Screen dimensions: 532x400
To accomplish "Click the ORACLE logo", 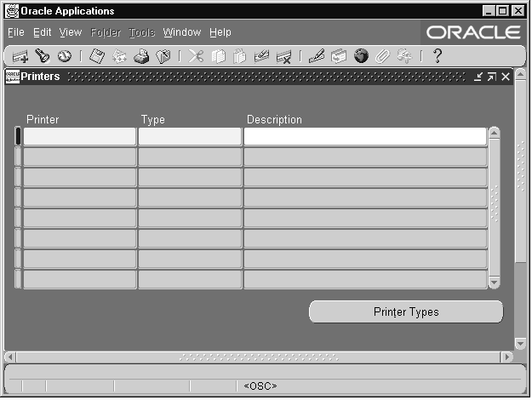I will [x=473, y=32].
